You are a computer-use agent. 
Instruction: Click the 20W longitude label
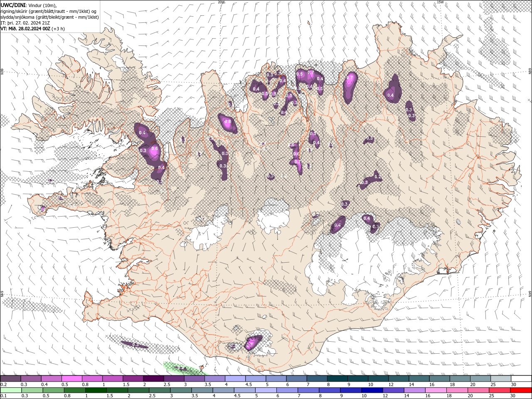point(221,2)
